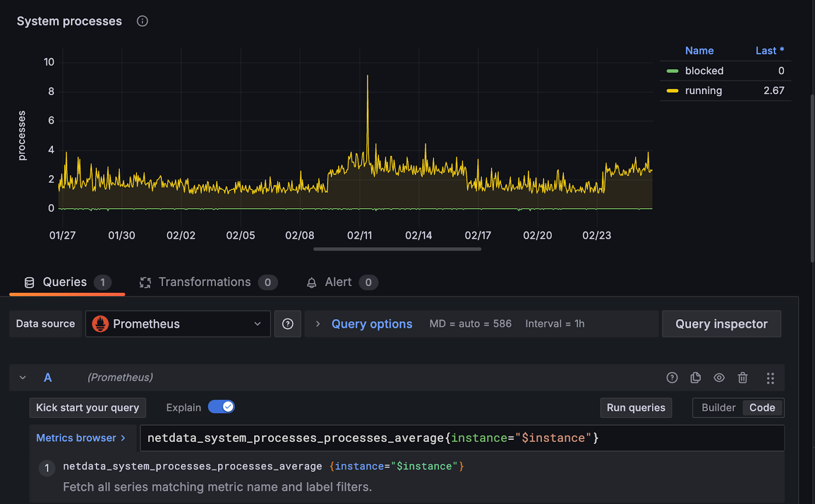Click the Prometheus flame icon in data source picker

click(x=101, y=324)
